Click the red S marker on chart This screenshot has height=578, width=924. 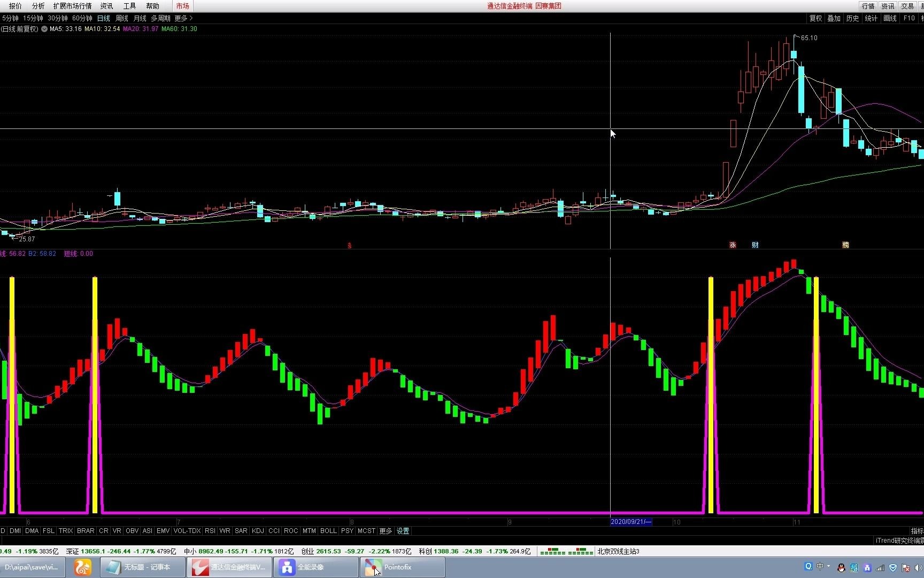point(350,246)
